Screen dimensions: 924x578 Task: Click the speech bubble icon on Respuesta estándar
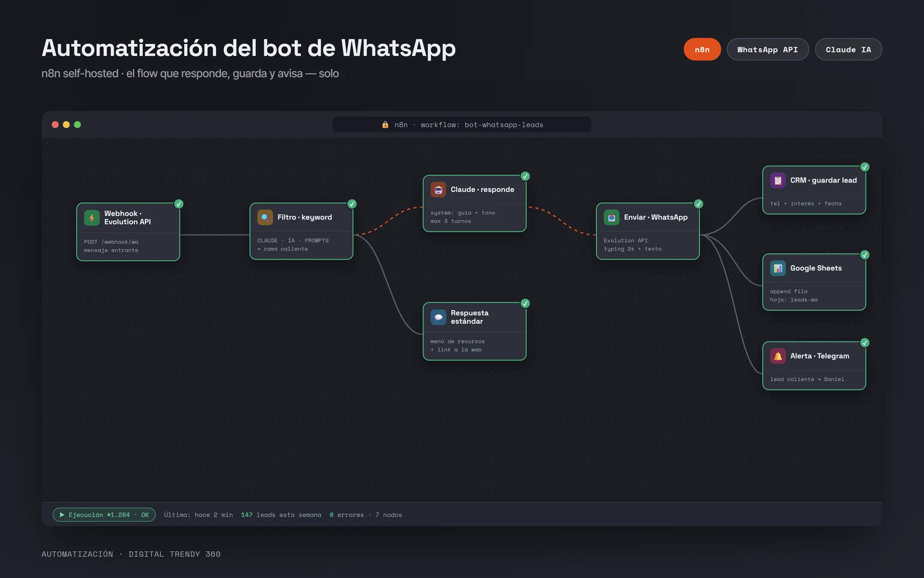pos(438,317)
